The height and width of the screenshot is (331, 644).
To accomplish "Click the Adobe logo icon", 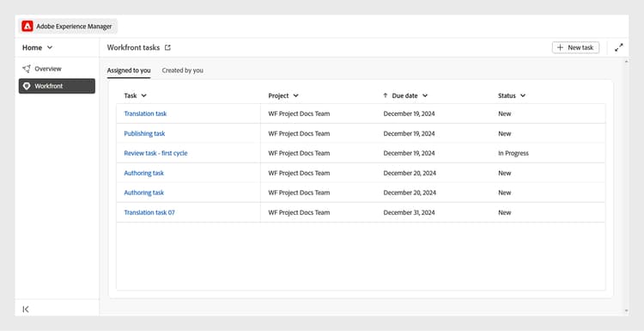I will pos(27,27).
